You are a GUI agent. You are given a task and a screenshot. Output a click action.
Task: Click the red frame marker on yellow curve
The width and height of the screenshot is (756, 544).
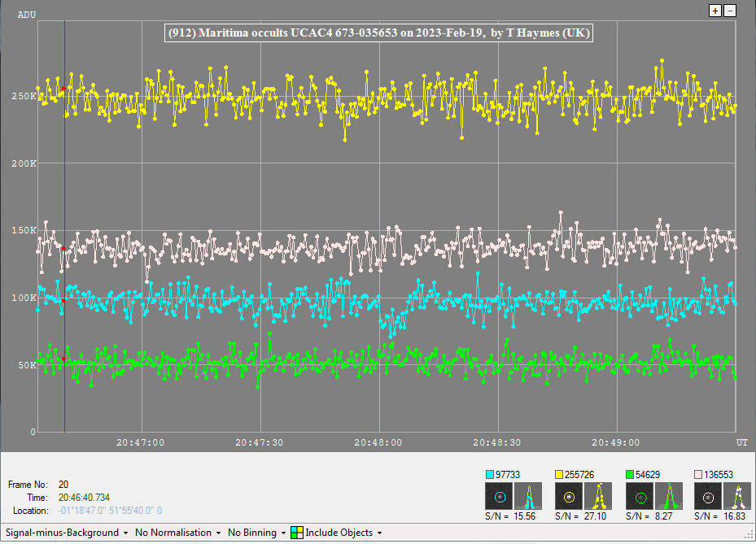pos(63,89)
